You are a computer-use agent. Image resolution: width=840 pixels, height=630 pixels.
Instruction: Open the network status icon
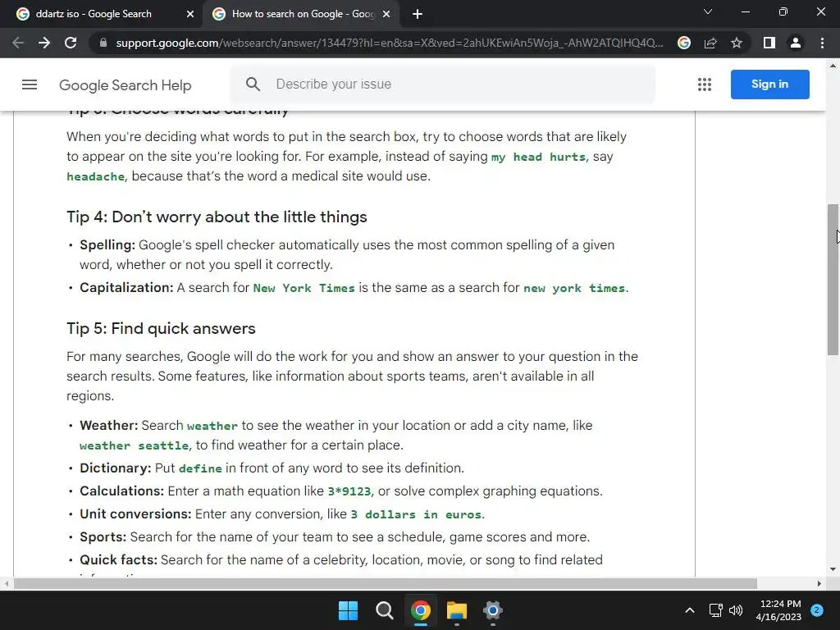click(715, 610)
